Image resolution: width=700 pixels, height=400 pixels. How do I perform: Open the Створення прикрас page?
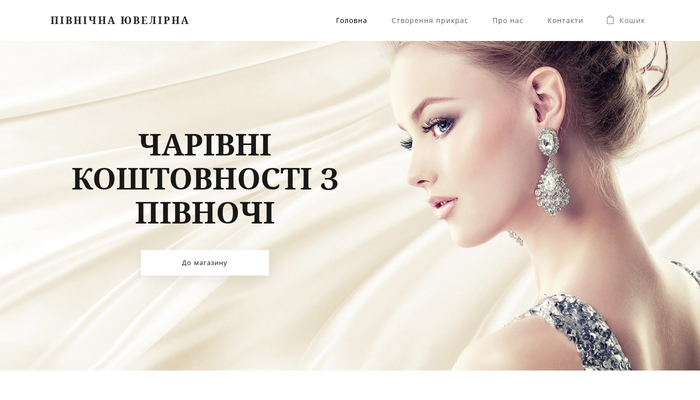coord(429,21)
